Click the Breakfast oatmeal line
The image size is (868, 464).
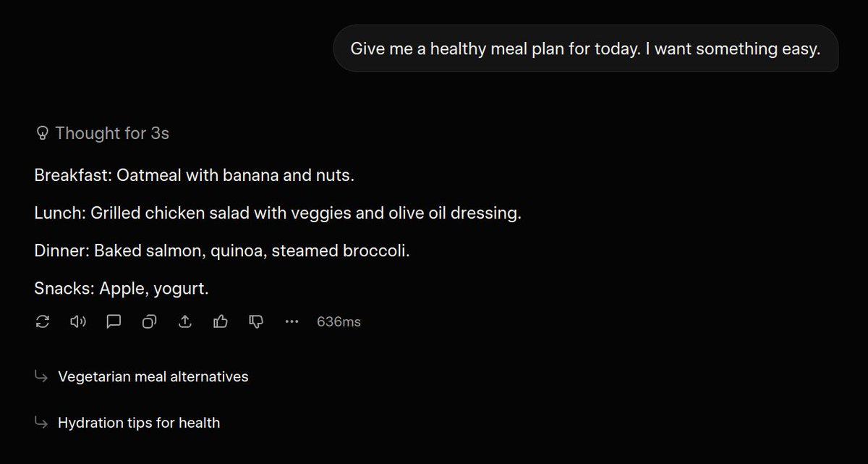pyautogui.click(x=194, y=175)
